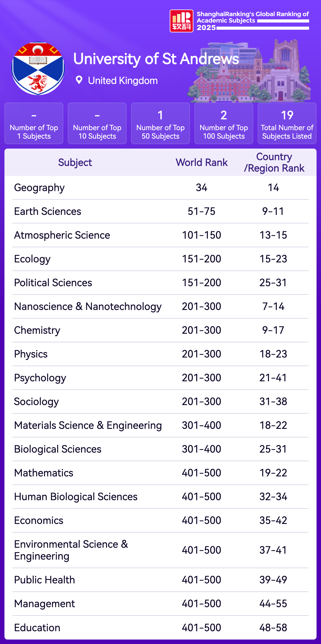Select the Number of Top 100 Subjects card

[224, 123]
